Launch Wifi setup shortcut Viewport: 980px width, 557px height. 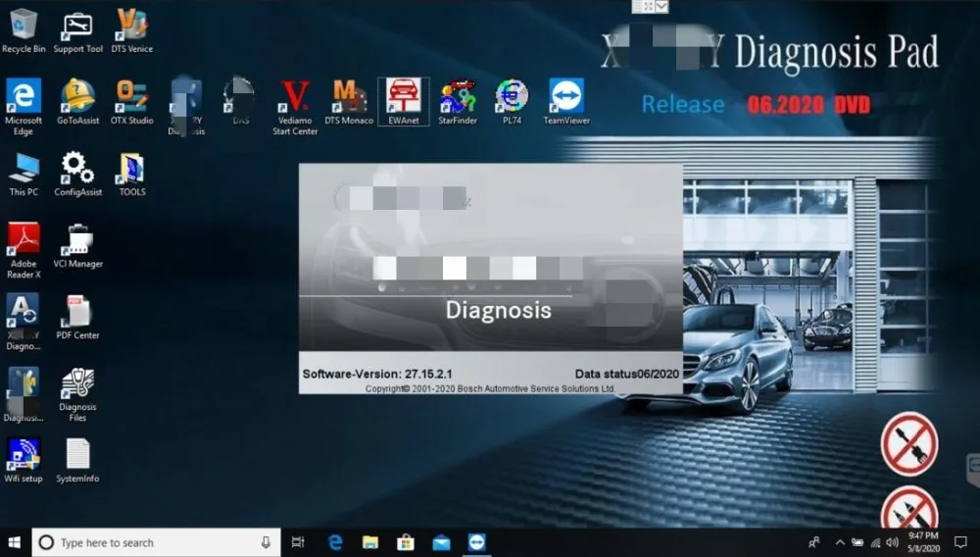(x=24, y=460)
